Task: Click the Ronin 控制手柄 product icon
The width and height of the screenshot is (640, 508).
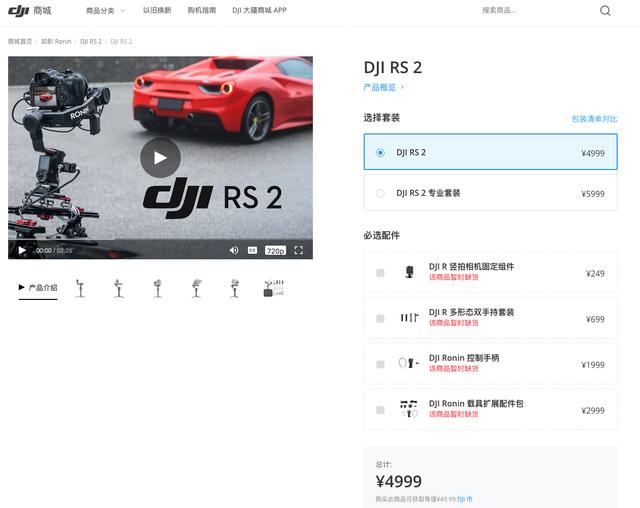Action: 408,363
